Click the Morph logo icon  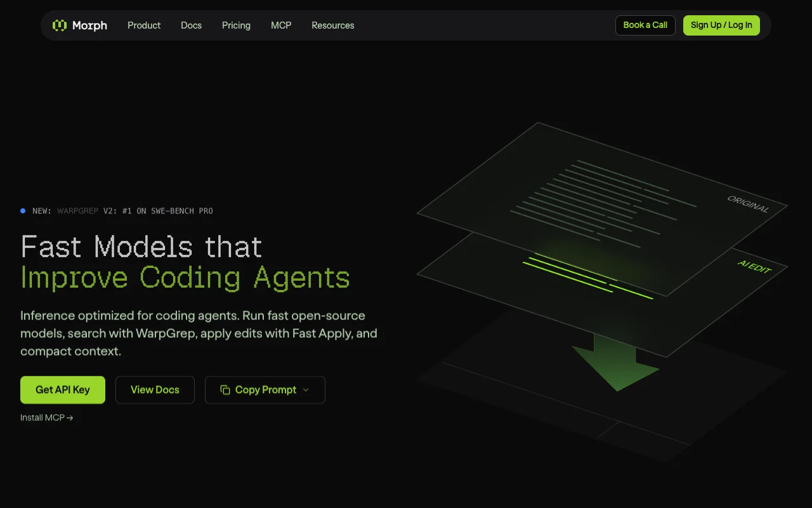(60, 25)
